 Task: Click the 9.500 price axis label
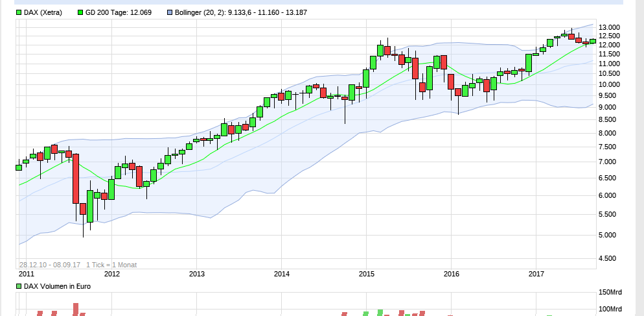pyautogui.click(x=609, y=96)
